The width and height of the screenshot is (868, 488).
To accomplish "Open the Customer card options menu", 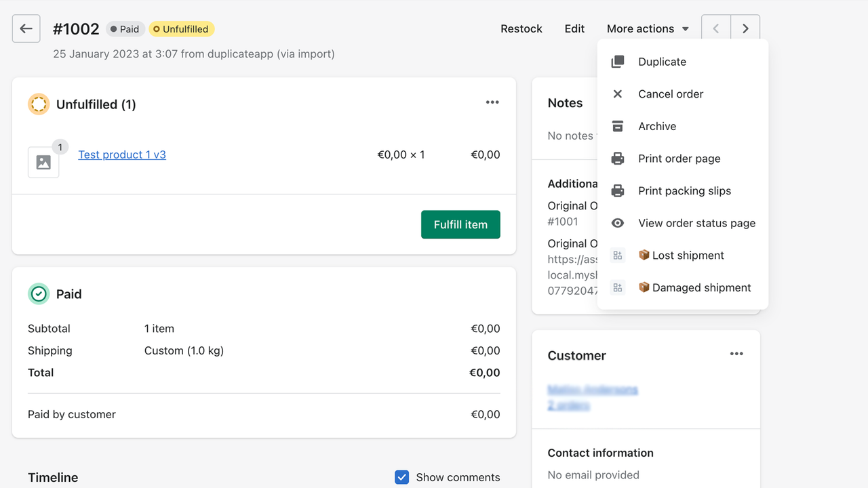I will click(736, 354).
